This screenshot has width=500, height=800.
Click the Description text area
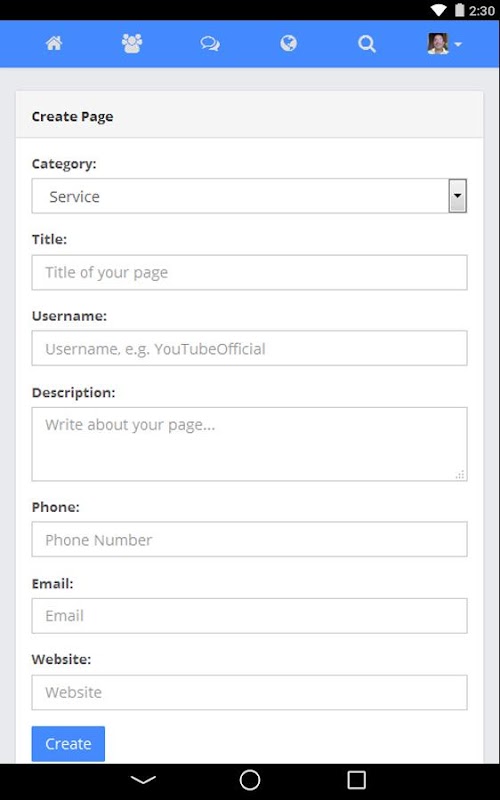tap(249, 444)
